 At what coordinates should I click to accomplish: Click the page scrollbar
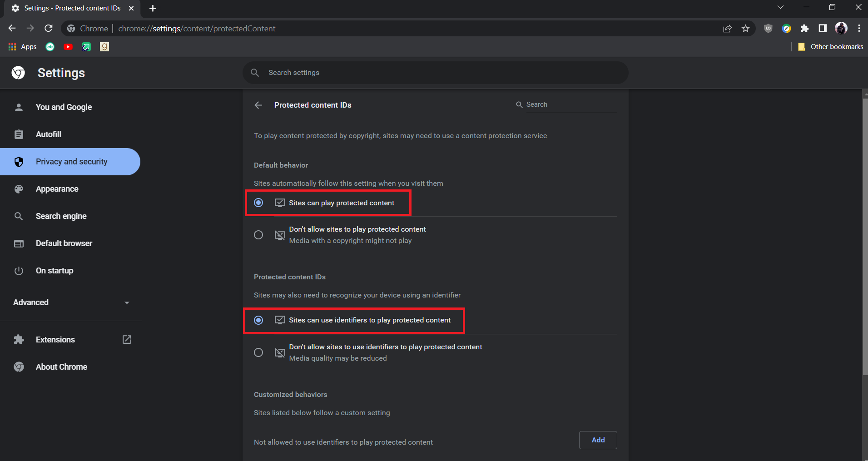coord(865,236)
